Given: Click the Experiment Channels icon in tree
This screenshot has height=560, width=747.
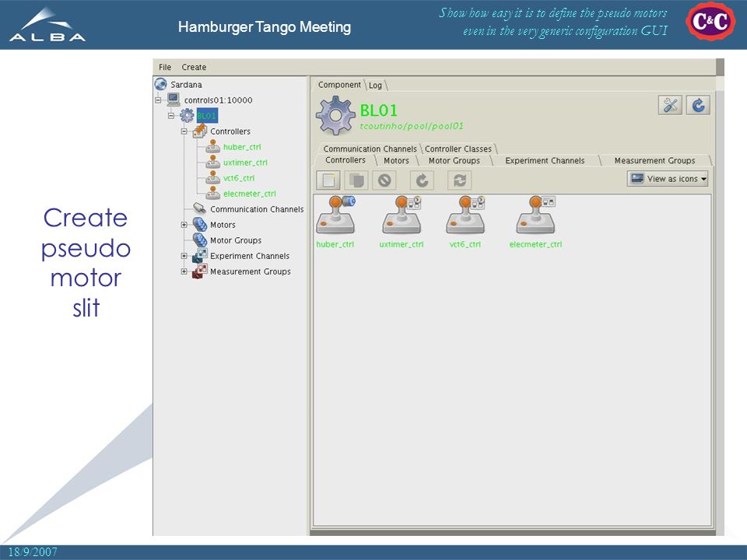Looking at the screenshot, I should (200, 255).
